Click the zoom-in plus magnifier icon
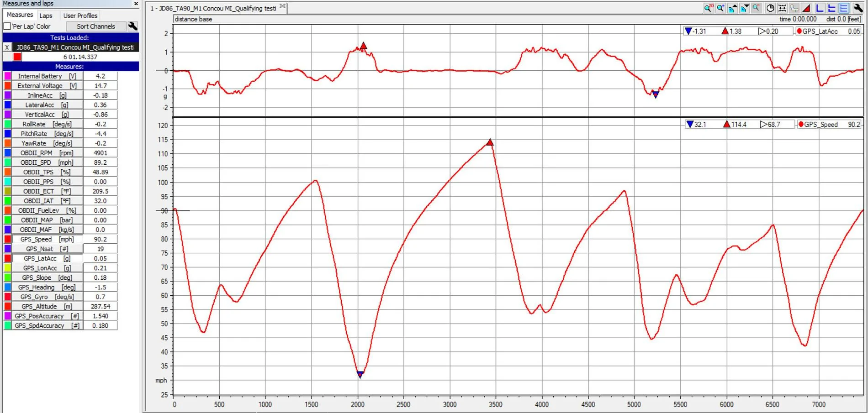868x413 pixels. [x=720, y=8]
